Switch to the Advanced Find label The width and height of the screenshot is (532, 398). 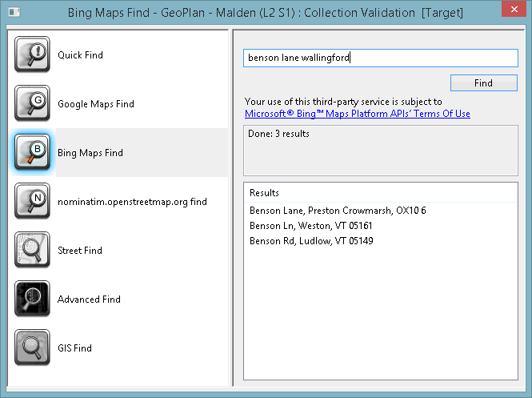tap(89, 300)
